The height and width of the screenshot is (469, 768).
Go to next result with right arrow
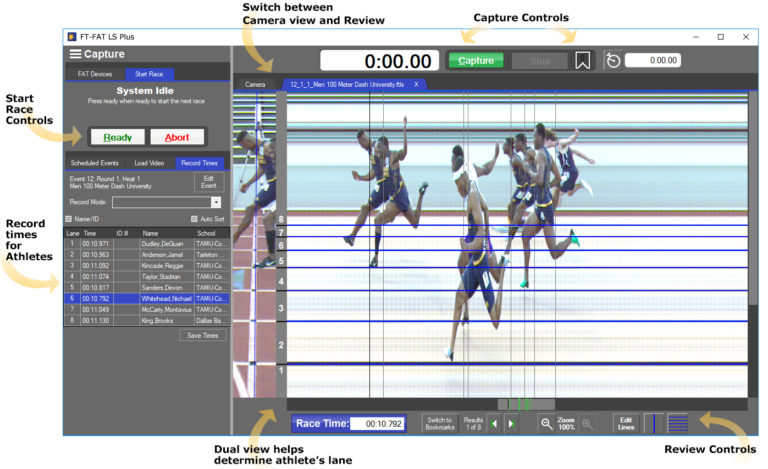tap(512, 424)
